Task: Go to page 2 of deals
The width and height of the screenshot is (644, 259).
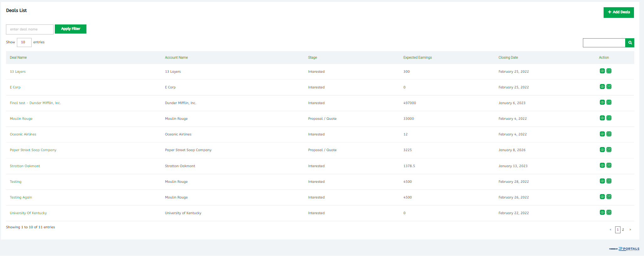Action: [x=623, y=230]
